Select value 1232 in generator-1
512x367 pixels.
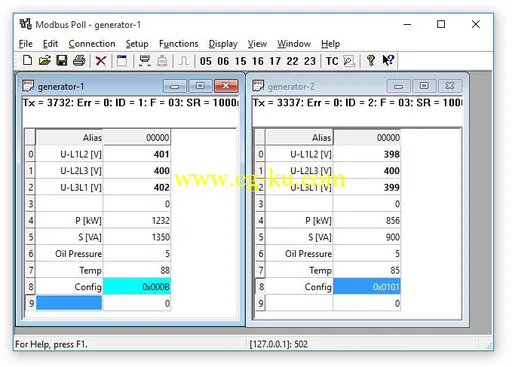pos(137,220)
